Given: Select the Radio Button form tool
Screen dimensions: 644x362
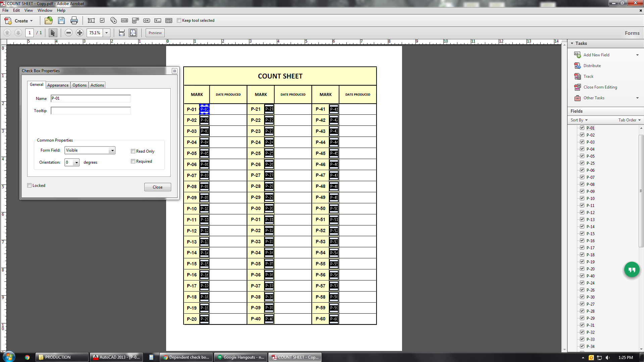Looking at the screenshot, I should point(113,20).
